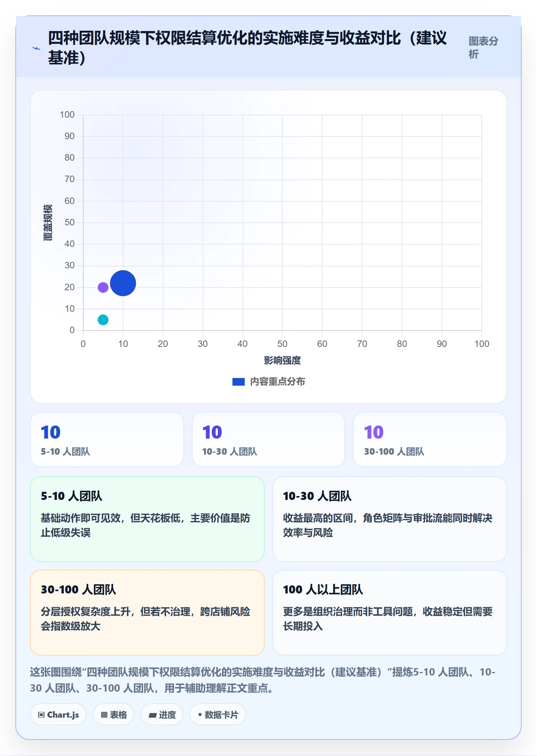This screenshot has height=756, width=537.
Task: Click the 内容重点分布 legend label
Action: click(x=278, y=382)
